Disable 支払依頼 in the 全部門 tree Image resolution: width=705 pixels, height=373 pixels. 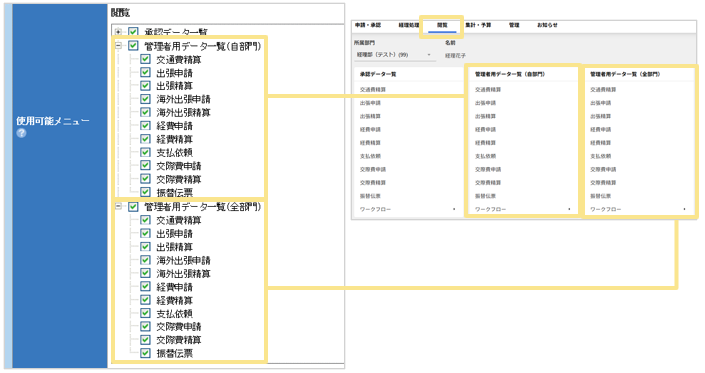coord(145,313)
